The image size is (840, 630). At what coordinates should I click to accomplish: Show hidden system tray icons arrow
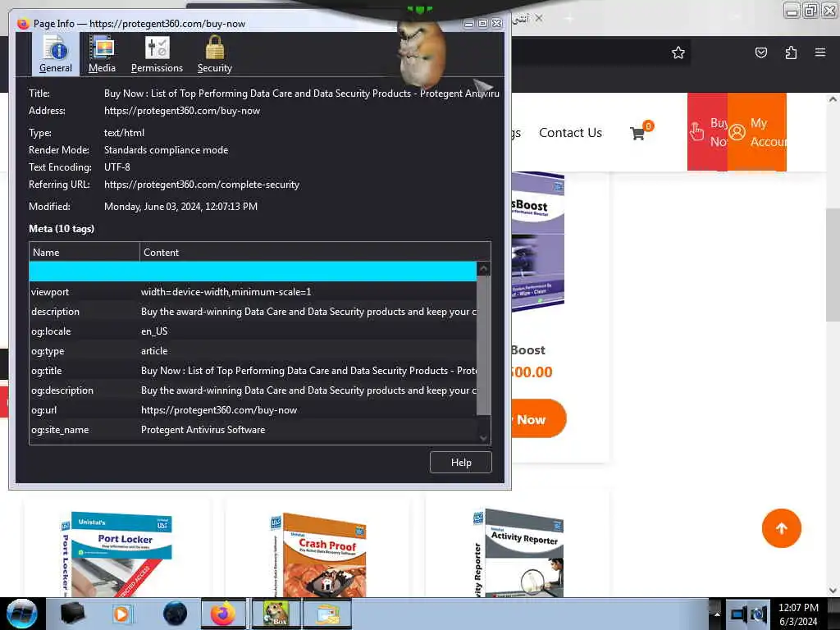pos(716,614)
